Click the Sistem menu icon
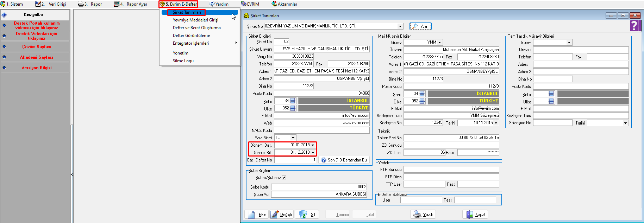This screenshot has width=644, height=223. [3, 4]
